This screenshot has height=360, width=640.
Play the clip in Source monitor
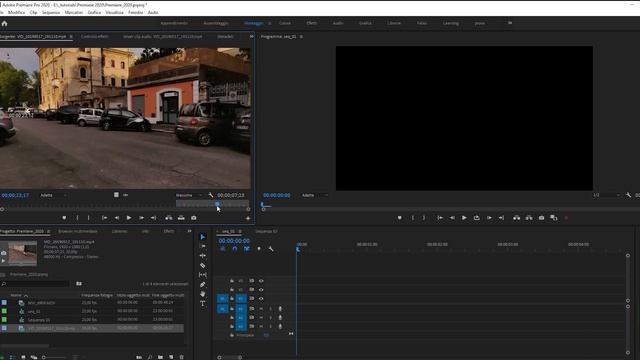pyautogui.click(x=129, y=218)
